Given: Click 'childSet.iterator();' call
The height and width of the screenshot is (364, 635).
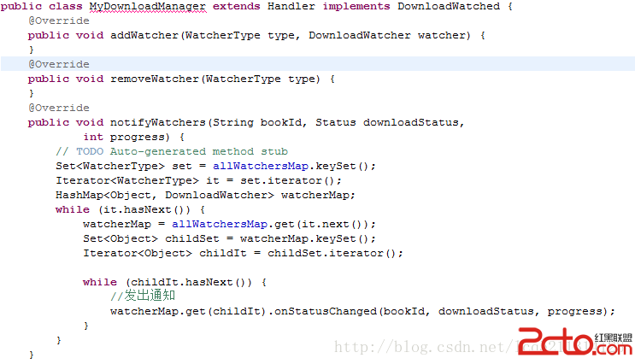Looking at the screenshot, I should [x=335, y=254].
